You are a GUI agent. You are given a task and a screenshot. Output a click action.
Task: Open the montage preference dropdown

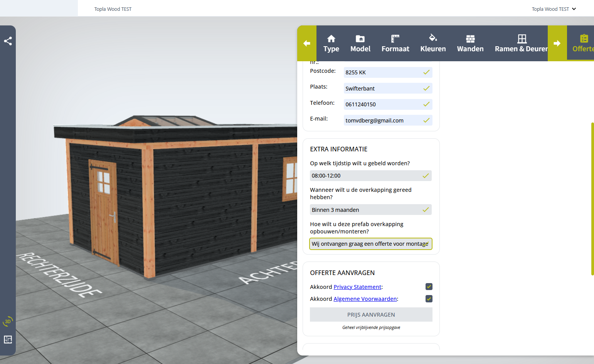[371, 244]
